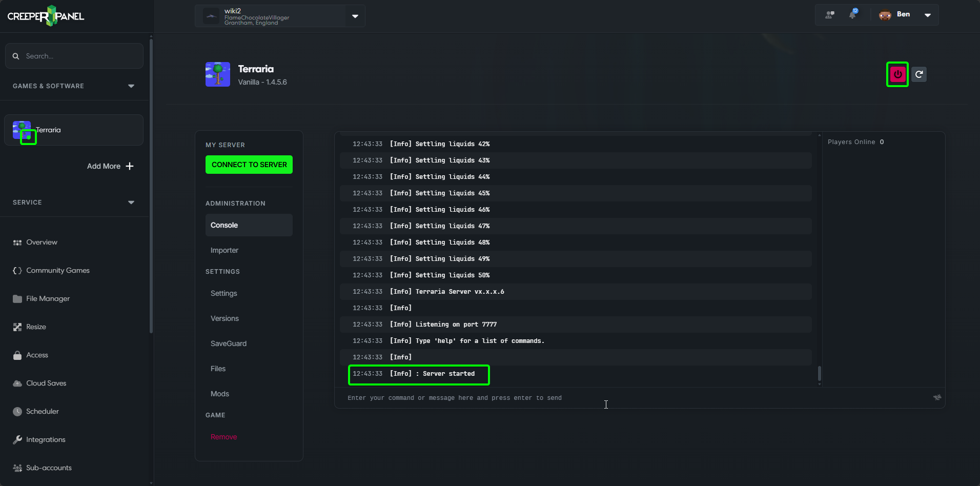The image size is (980, 486).
Task: Click the CreeperPanel logo
Action: 46,16
